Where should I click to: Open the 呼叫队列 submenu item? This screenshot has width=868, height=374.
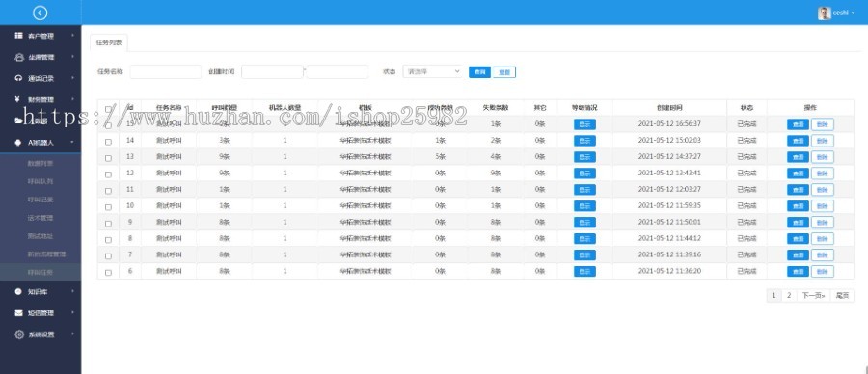[41, 181]
